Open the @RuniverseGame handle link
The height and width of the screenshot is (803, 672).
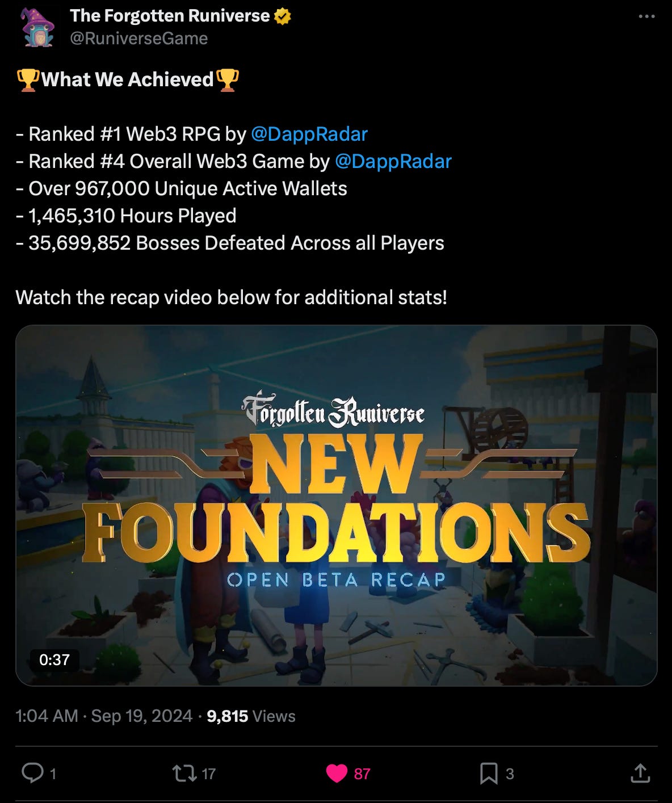pos(138,39)
